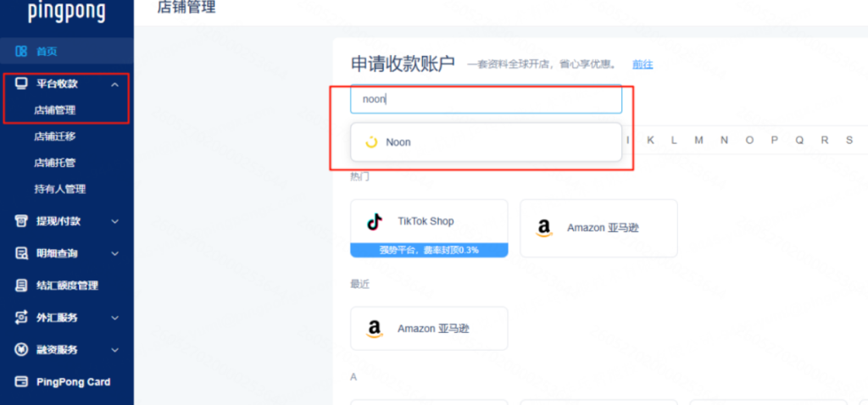Expand the 融资服务 chevron
Image resolution: width=868 pixels, height=405 pixels.
[115, 350]
